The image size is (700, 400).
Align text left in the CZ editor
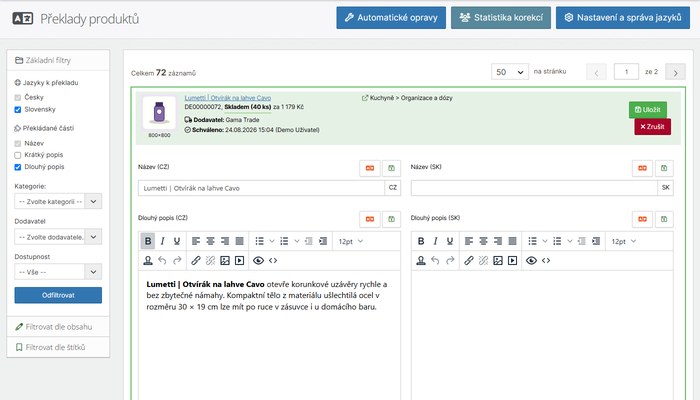pos(196,242)
